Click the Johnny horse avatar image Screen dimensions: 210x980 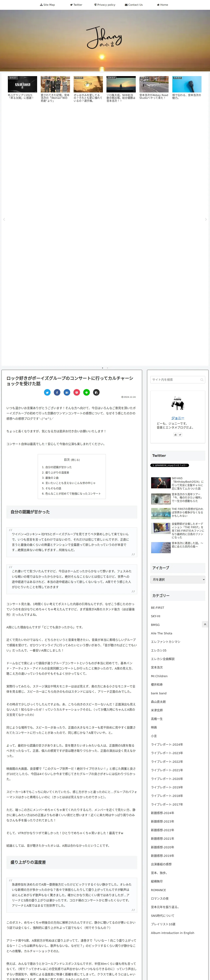click(x=178, y=403)
